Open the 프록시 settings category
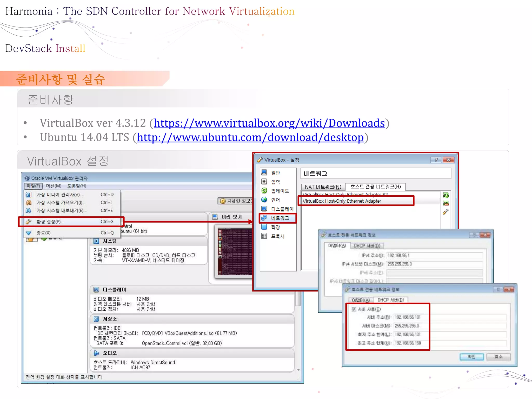Viewport: 532px width, 399px height. click(277, 236)
